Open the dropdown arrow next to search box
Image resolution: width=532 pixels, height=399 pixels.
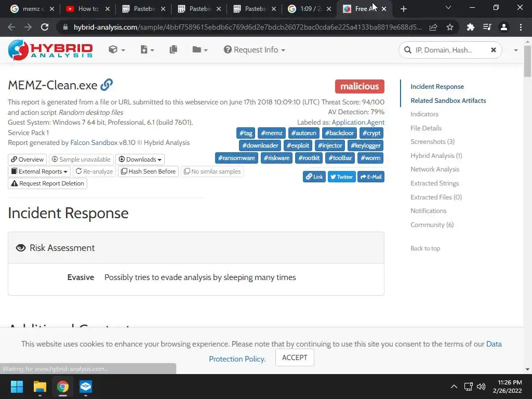(516, 50)
